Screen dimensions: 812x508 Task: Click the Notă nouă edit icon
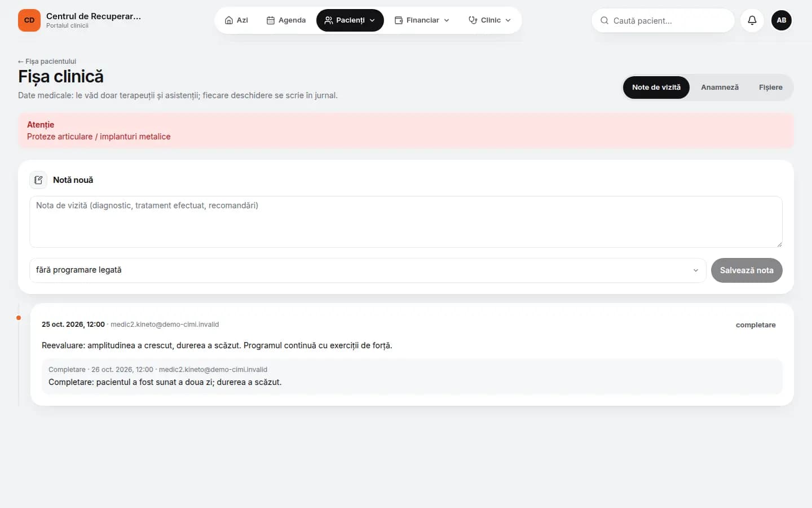pos(38,180)
